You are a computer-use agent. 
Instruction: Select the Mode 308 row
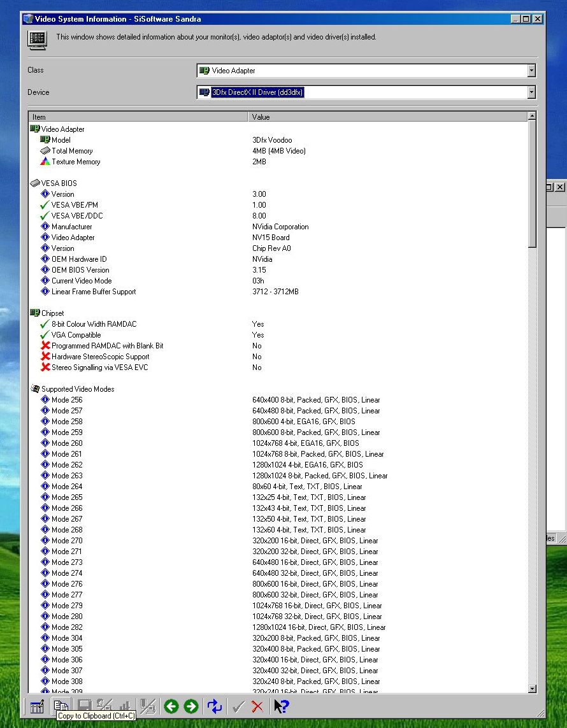tap(278, 681)
